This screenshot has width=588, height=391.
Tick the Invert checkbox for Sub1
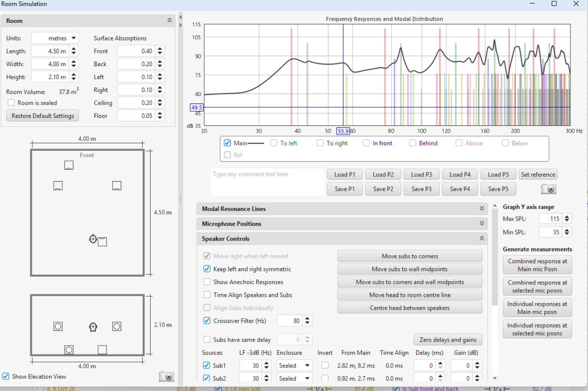click(x=325, y=366)
